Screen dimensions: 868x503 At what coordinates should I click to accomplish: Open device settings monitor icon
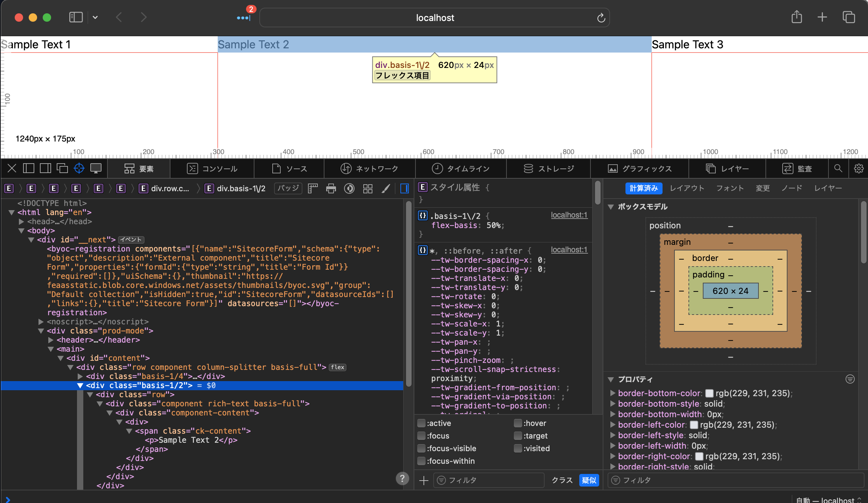point(96,168)
